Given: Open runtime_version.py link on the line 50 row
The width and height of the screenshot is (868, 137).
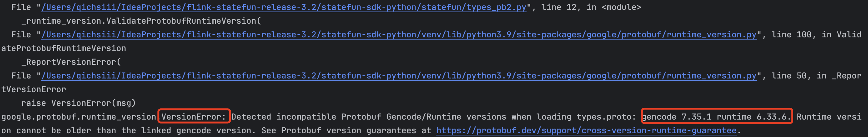Looking at the screenshot, I should [399, 76].
